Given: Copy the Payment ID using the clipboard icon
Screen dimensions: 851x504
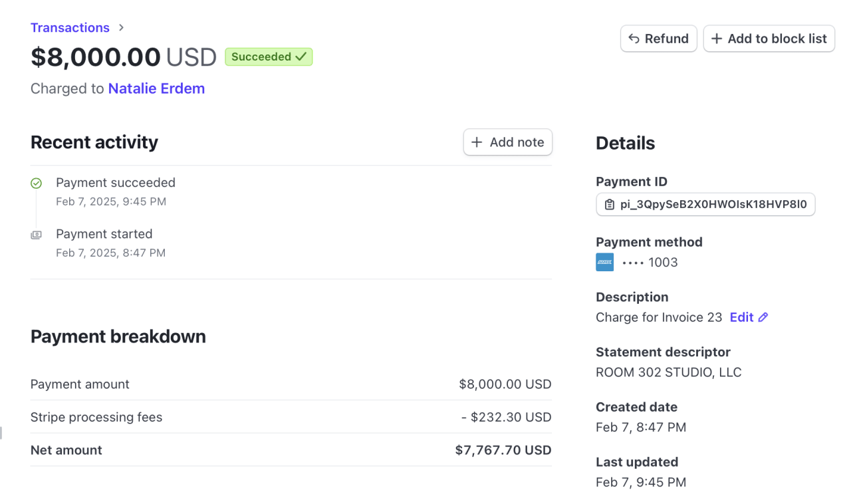Looking at the screenshot, I should pos(609,204).
